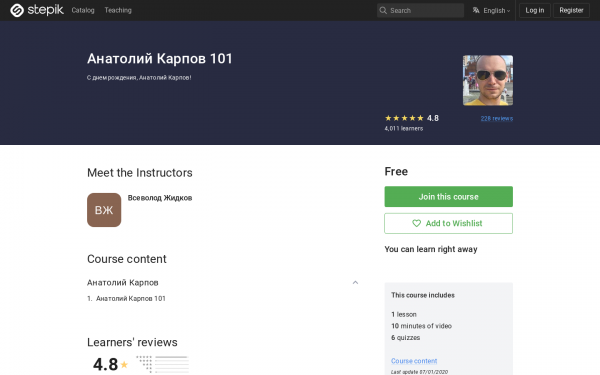Click the language translate icon
Viewport: 600px width, 375px height.
click(476, 10)
